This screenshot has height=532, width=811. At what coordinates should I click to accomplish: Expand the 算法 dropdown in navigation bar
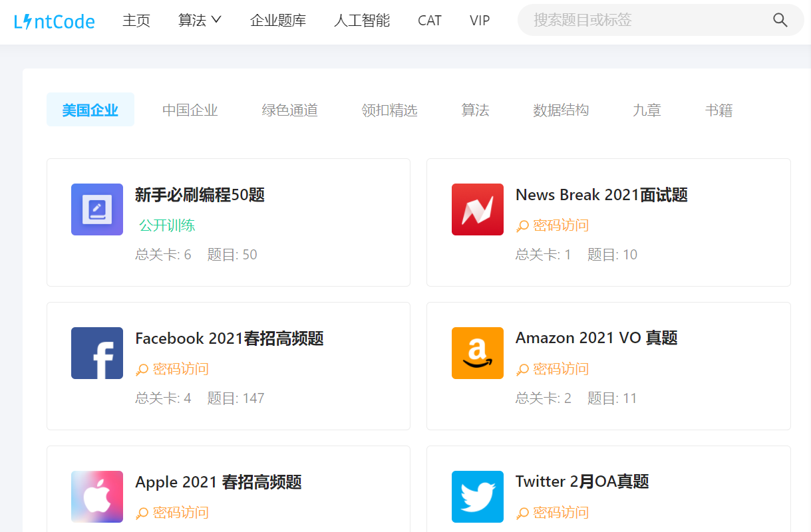click(x=200, y=21)
